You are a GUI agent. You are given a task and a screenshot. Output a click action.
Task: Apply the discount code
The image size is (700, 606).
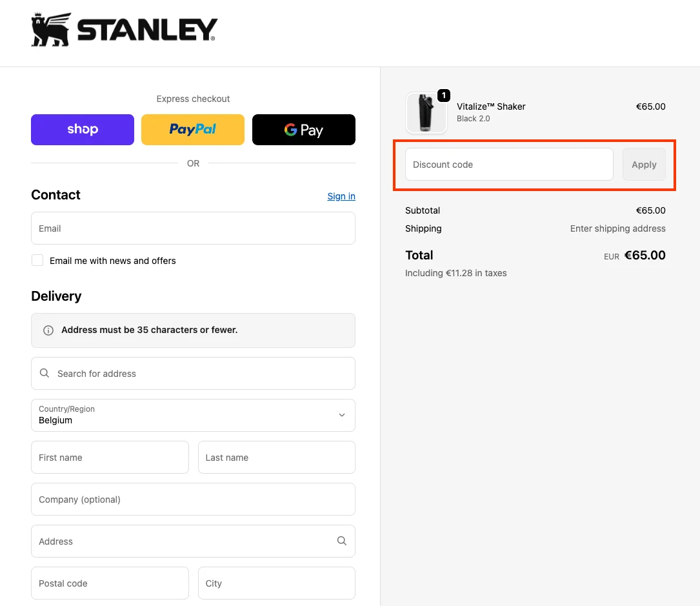[x=645, y=165]
